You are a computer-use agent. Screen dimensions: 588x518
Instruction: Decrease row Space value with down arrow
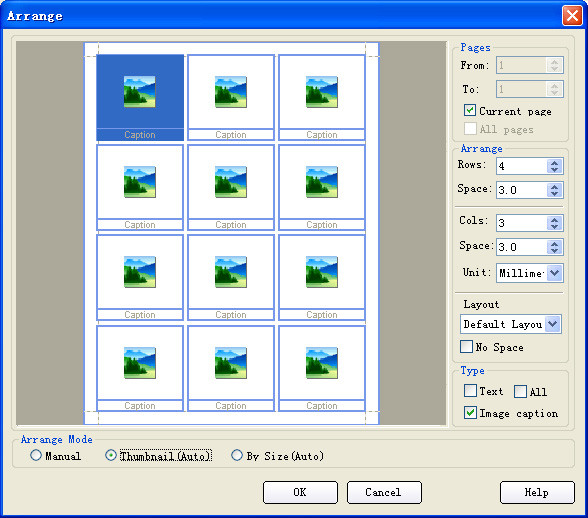555,194
